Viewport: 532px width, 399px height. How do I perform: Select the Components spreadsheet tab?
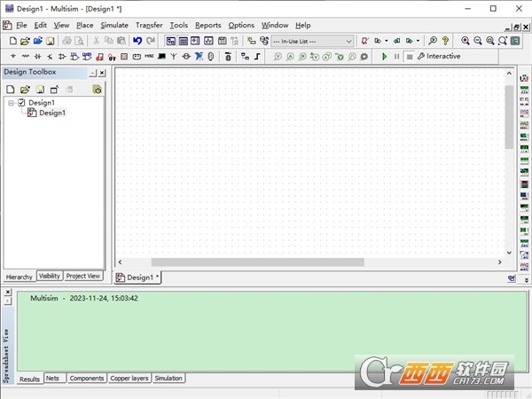(x=87, y=378)
